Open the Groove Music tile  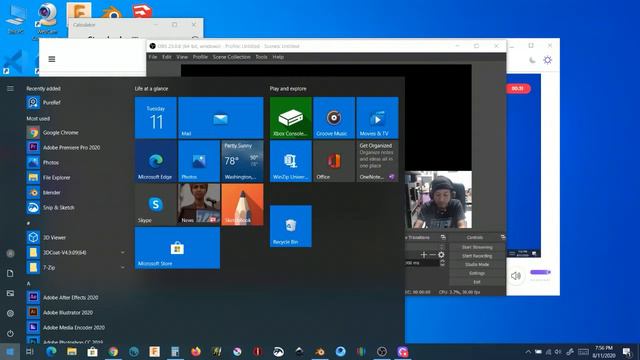334,118
